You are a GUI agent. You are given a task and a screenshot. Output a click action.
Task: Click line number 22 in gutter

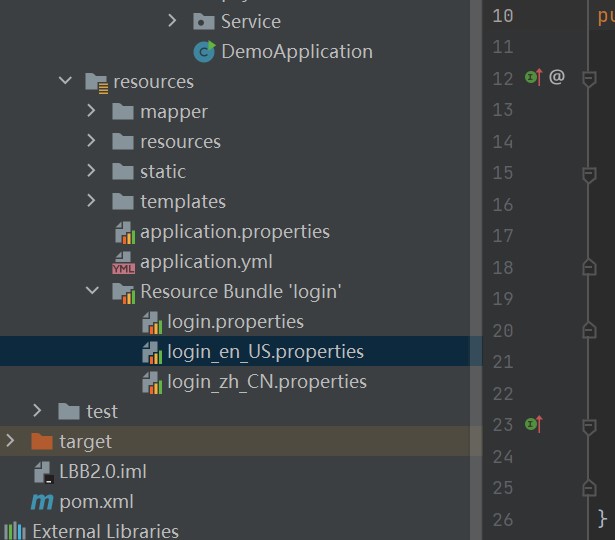tap(503, 394)
